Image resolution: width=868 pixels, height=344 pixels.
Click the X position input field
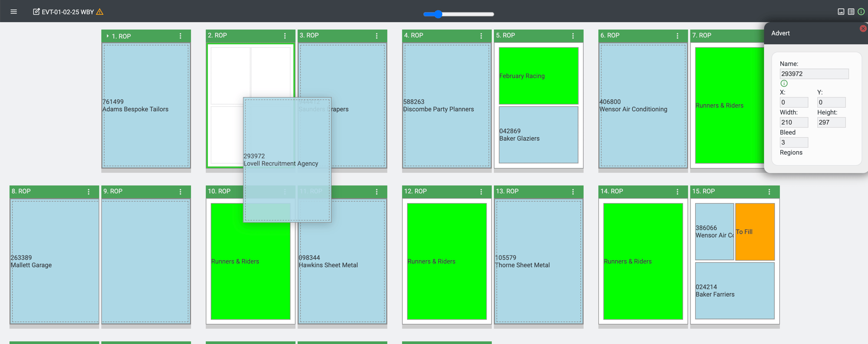point(794,103)
